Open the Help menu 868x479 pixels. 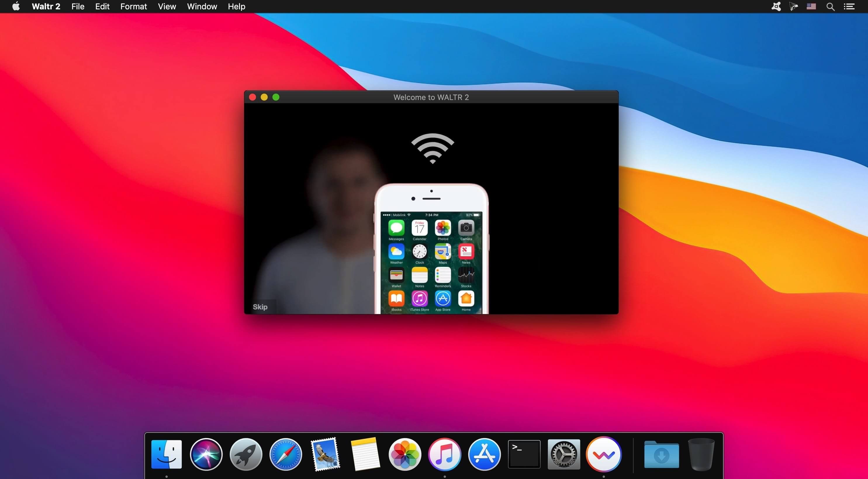coord(236,6)
